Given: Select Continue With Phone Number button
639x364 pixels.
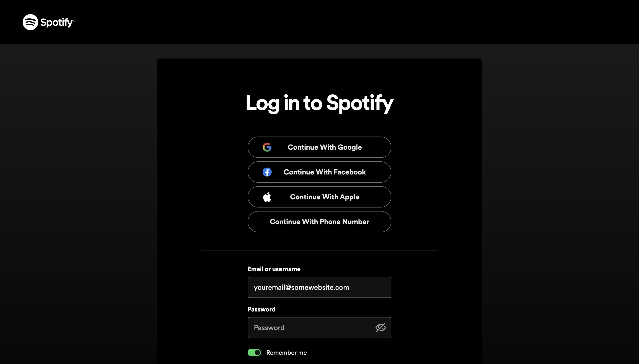Looking at the screenshot, I should coord(319,221).
